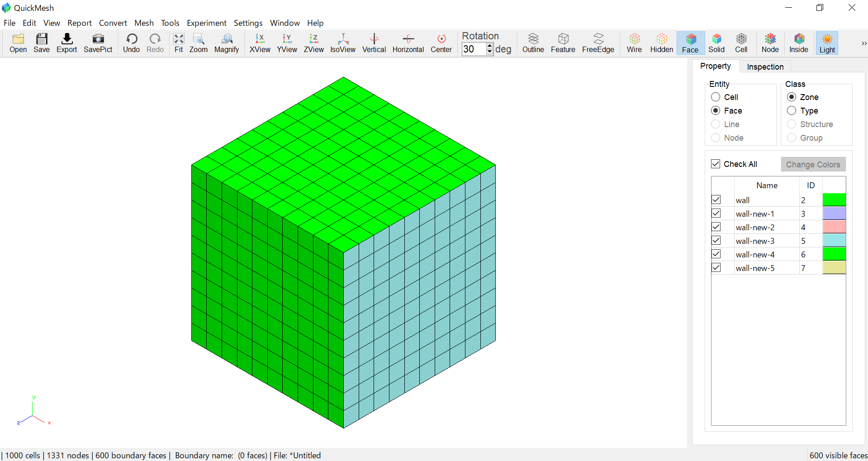
Task: Click the green swatch for wall
Action: (834, 200)
